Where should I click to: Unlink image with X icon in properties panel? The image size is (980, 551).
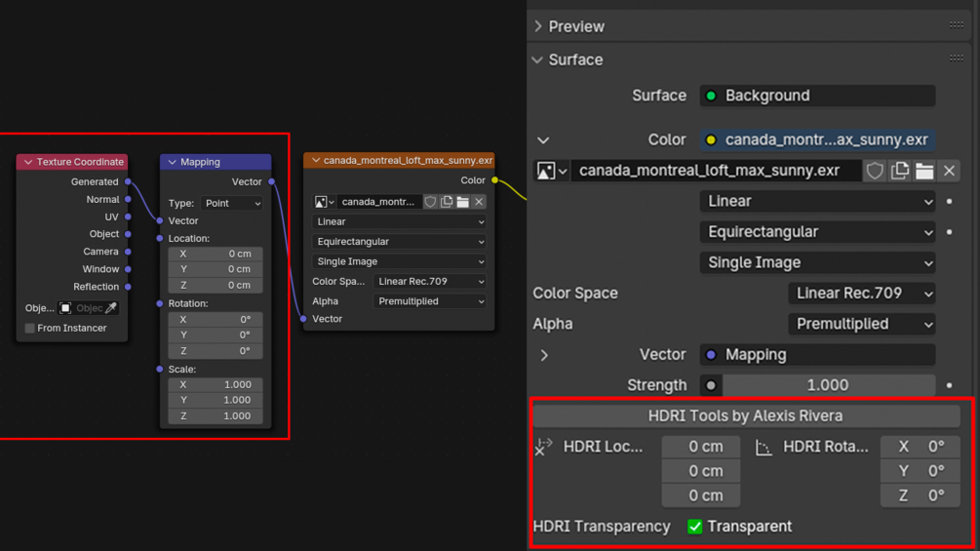(x=949, y=171)
